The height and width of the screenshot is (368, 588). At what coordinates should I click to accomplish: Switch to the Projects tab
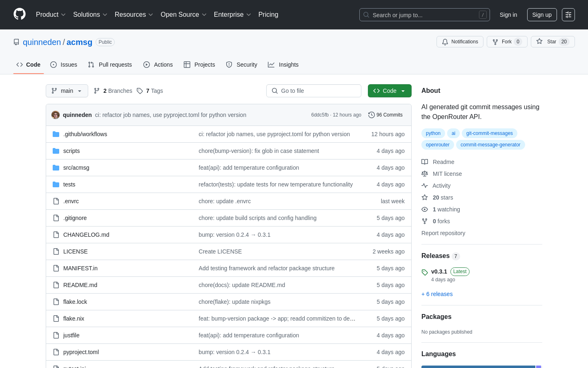pos(199,65)
